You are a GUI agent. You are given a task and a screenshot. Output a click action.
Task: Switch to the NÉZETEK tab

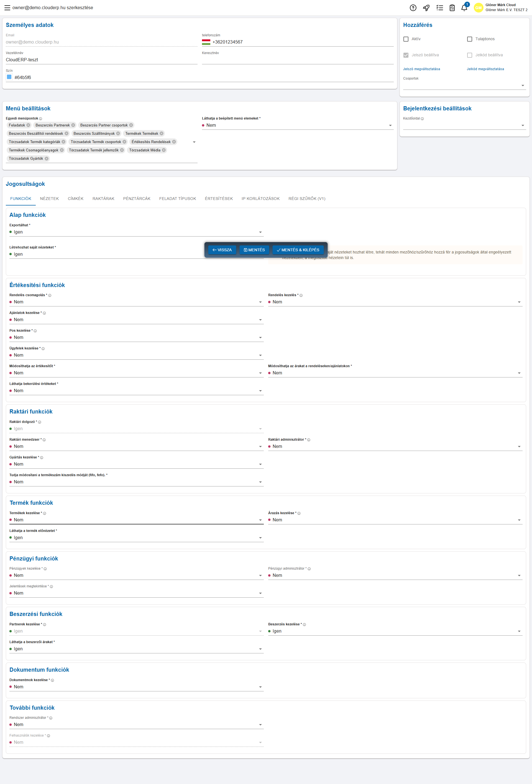[49, 198]
